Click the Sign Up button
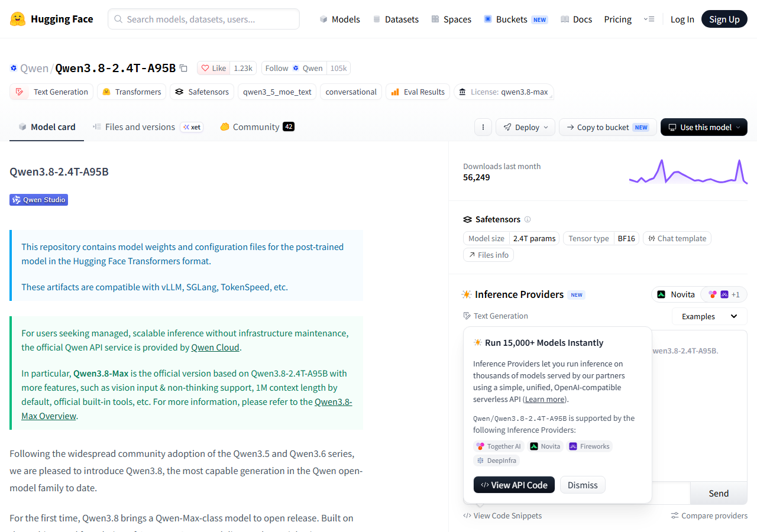757x532 pixels. pos(724,19)
